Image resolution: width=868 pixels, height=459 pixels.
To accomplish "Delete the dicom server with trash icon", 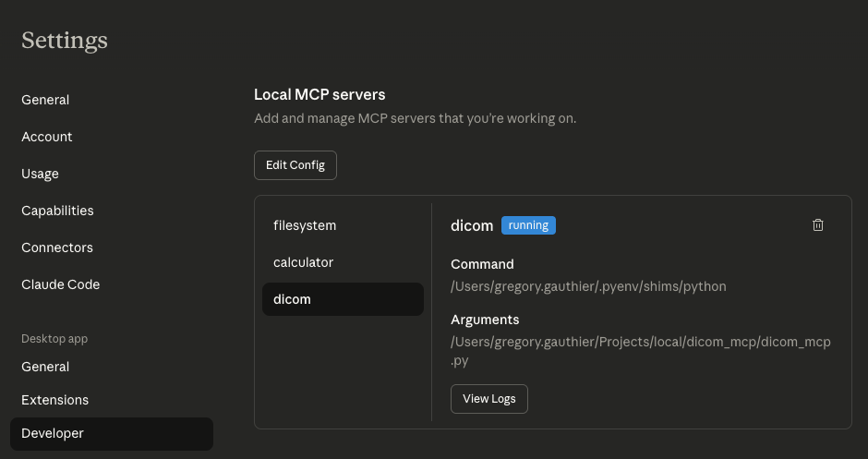I will coord(817,225).
